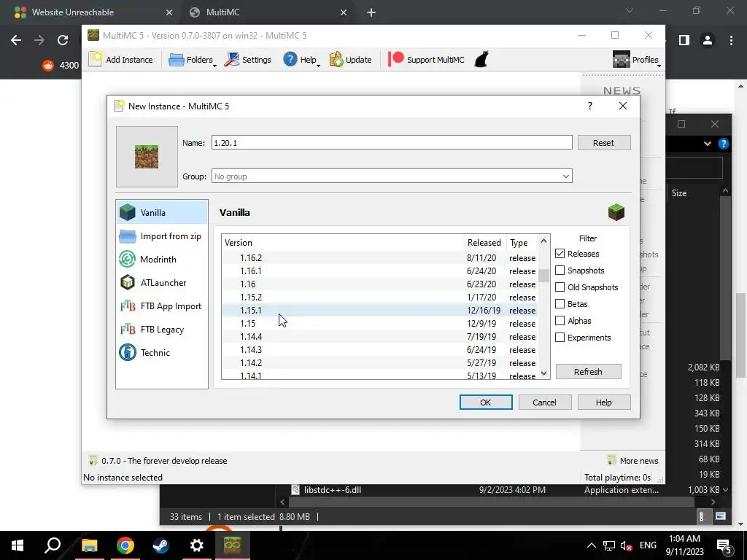Viewport: 747px width, 560px height.
Task: Select version 1.16.1 row
Action: pyautogui.click(x=379, y=271)
